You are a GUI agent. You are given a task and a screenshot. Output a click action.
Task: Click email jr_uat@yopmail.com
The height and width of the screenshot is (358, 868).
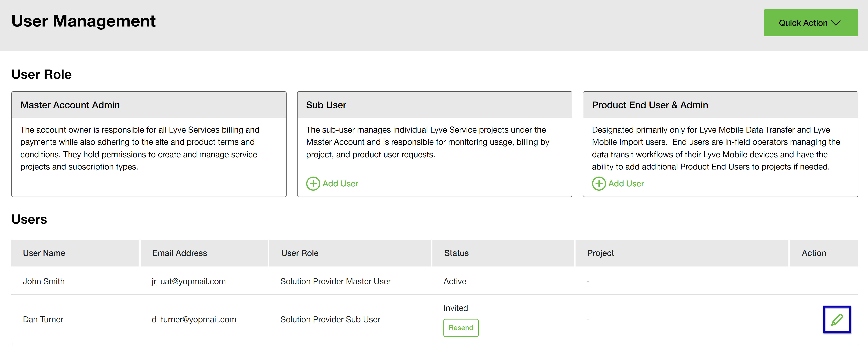pos(189,281)
